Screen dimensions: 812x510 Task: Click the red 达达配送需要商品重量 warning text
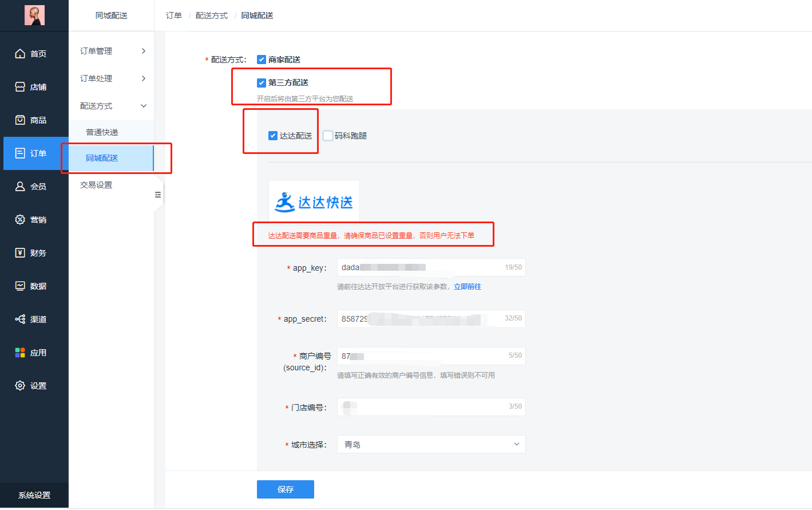(x=371, y=235)
